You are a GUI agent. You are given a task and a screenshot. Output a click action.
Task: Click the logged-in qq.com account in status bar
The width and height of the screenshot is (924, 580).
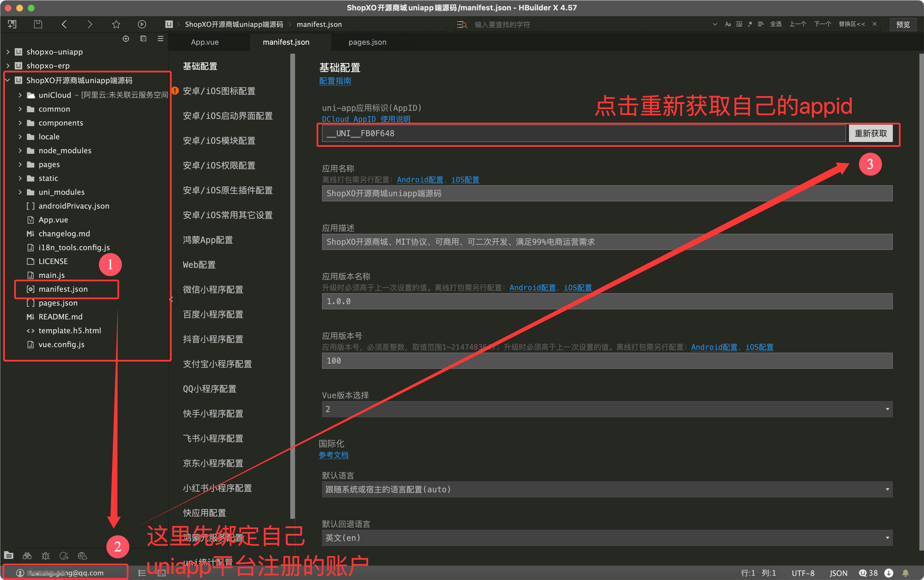click(60, 573)
